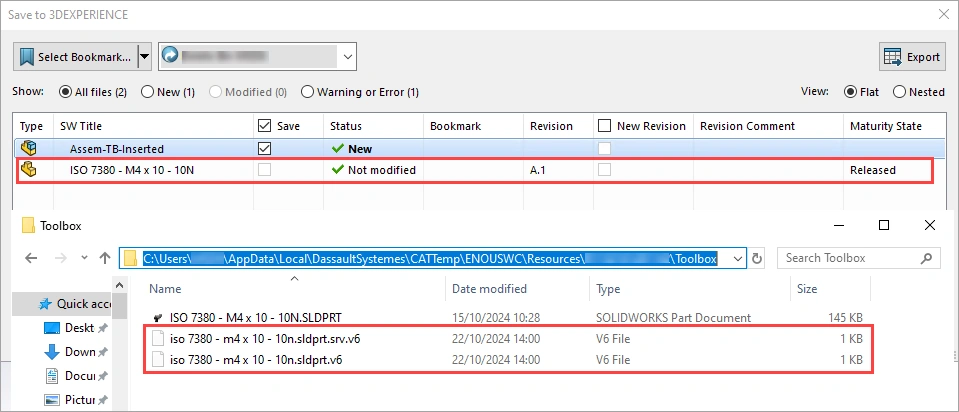Click the Toolbox part icon in ISO 7380 row
The image size is (959, 412).
coord(29,170)
